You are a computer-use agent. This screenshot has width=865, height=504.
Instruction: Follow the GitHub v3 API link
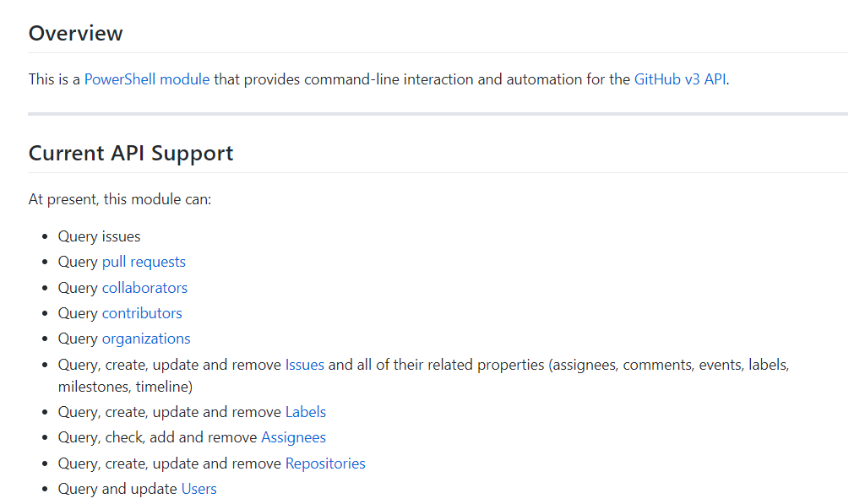(680, 79)
